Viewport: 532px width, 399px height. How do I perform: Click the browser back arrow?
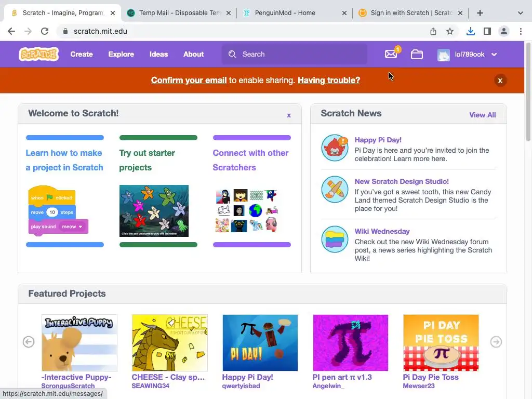click(x=11, y=31)
